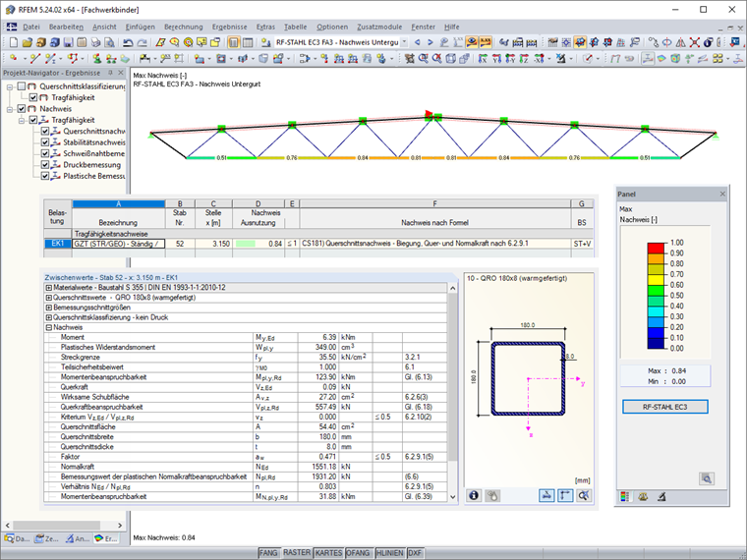Screen dimensions: 747x560
Task: Expand Querschnittsklassifizierung - kein Druck row
Action: (x=48, y=317)
